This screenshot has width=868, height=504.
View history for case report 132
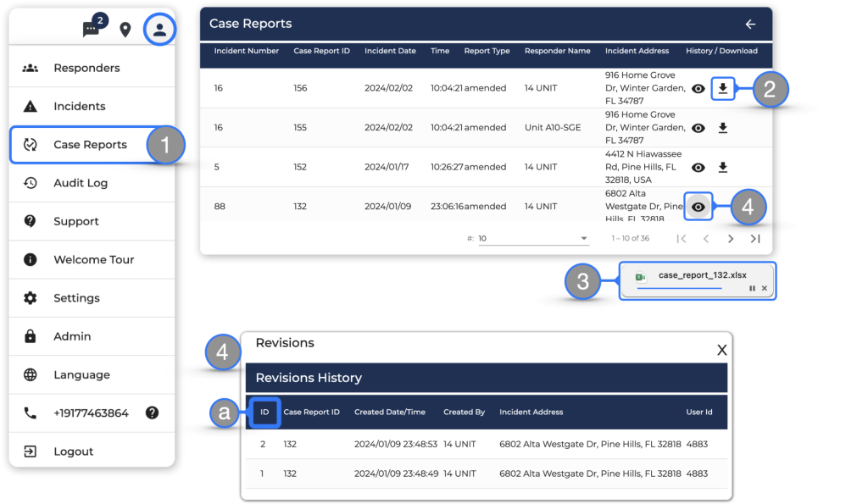pos(698,207)
